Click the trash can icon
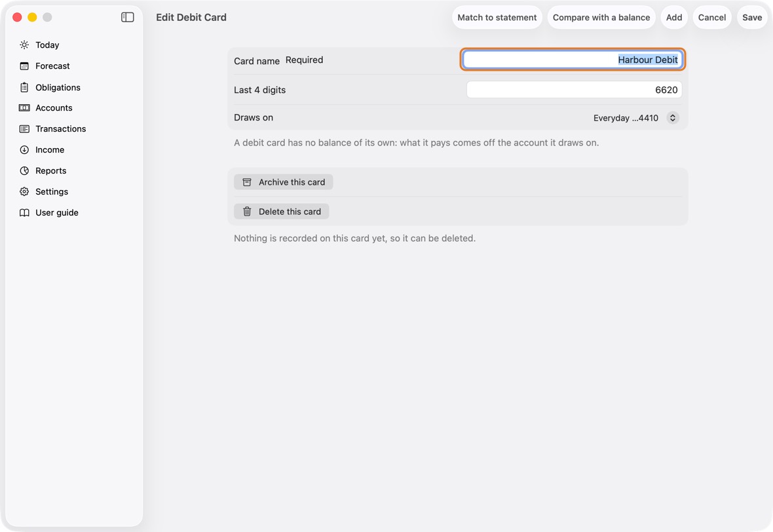Image resolution: width=773 pixels, height=532 pixels. tap(247, 212)
